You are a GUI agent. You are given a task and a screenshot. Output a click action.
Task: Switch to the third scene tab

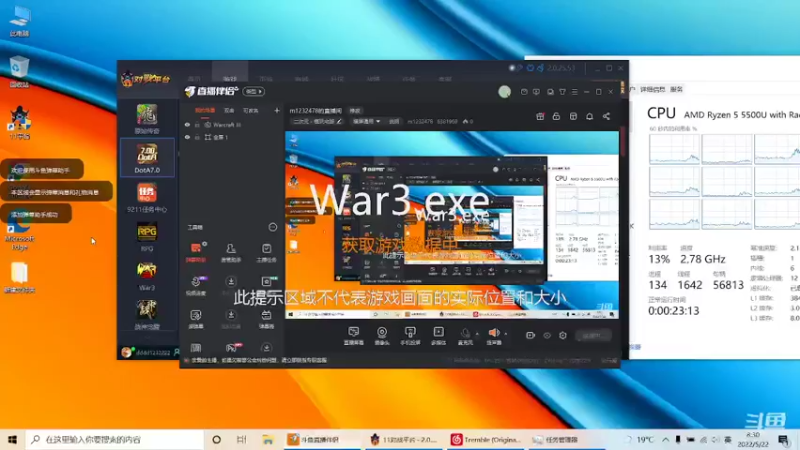click(x=251, y=110)
